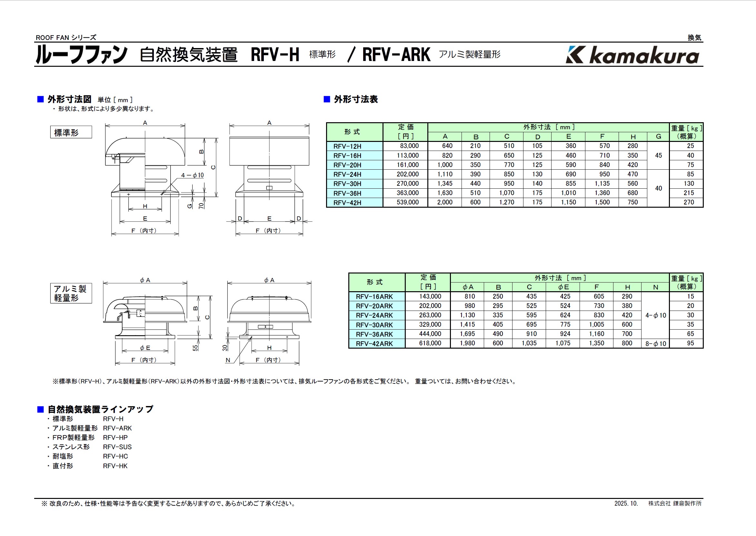Click the RFV-16ARK model cell
The image size is (756, 536).
(x=374, y=296)
